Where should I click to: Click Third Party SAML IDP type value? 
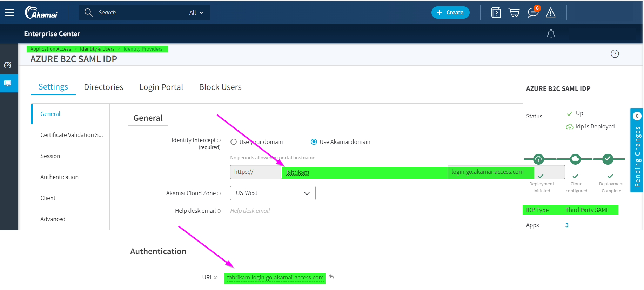pos(587,210)
